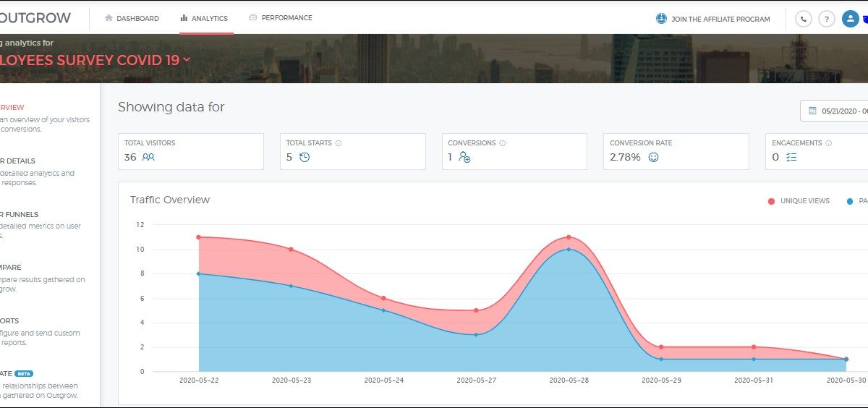Viewport: 868px width, 408px height.
Task: Click the 2020-05-22 blue data point
Action: 198,273
